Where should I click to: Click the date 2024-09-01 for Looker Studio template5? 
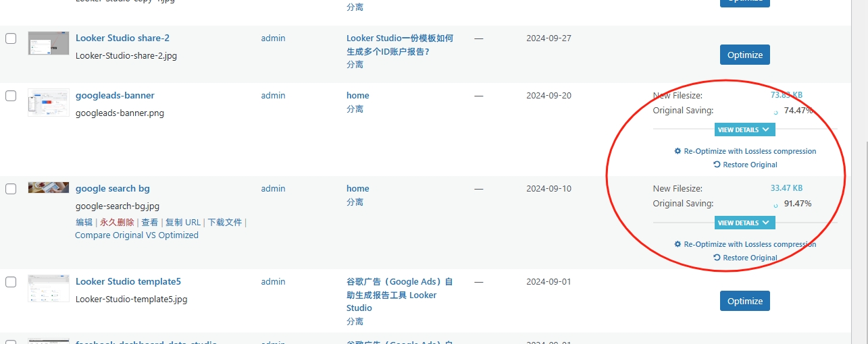pyautogui.click(x=548, y=282)
